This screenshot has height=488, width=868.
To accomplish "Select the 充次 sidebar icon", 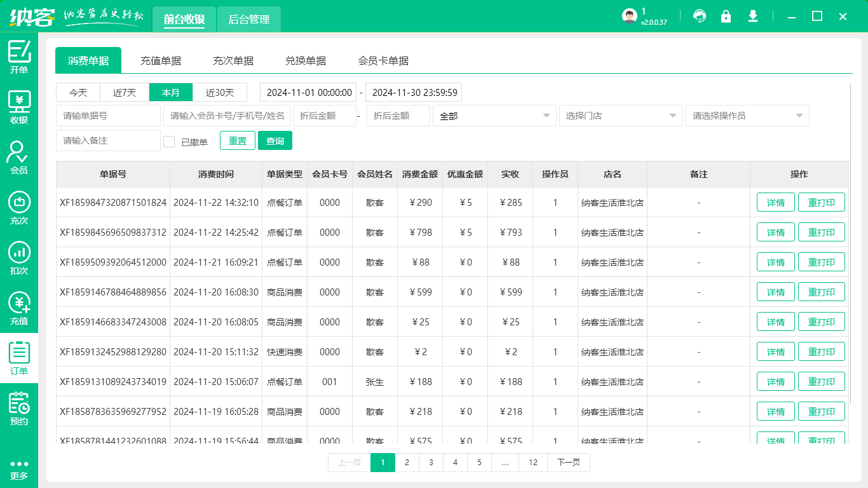I will pyautogui.click(x=19, y=208).
